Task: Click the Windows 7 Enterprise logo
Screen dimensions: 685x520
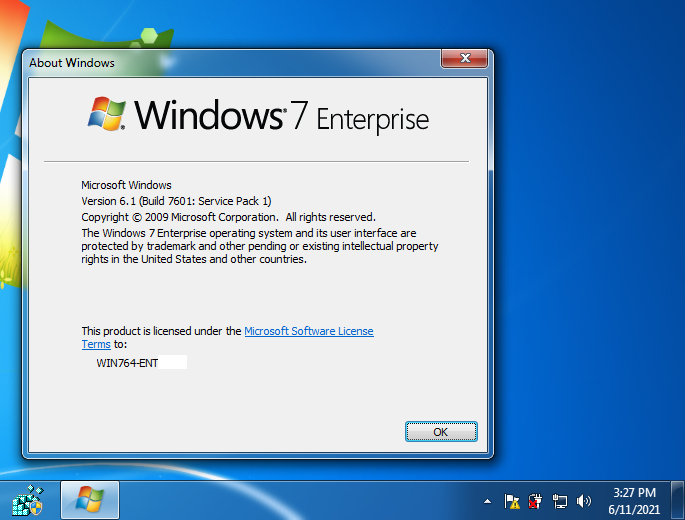Action: 258,114
